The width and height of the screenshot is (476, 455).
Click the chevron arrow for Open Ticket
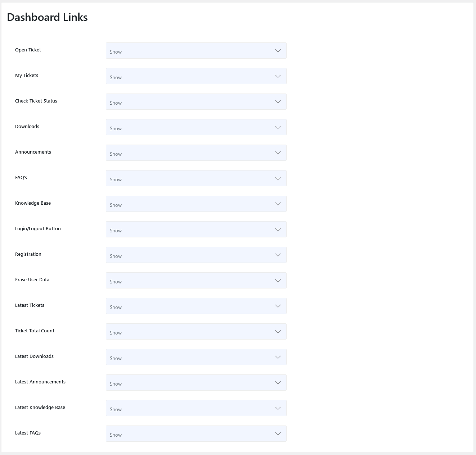[x=278, y=51]
